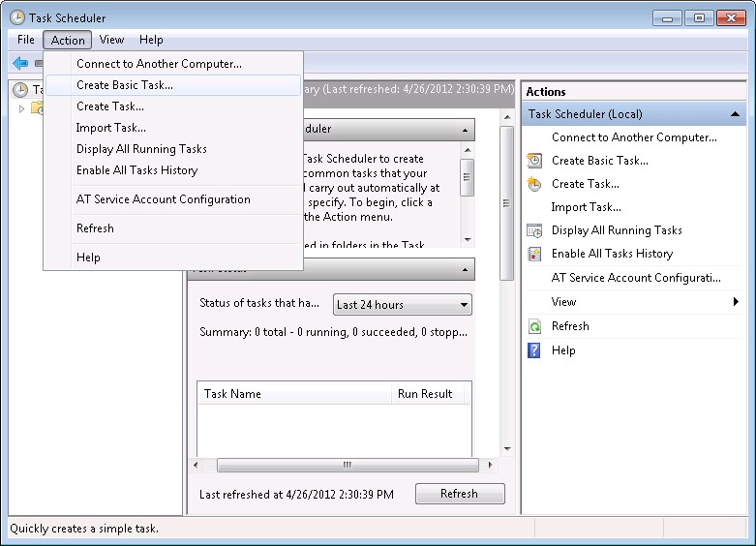Click AT Service Account Configuration in Actions pane

click(636, 278)
